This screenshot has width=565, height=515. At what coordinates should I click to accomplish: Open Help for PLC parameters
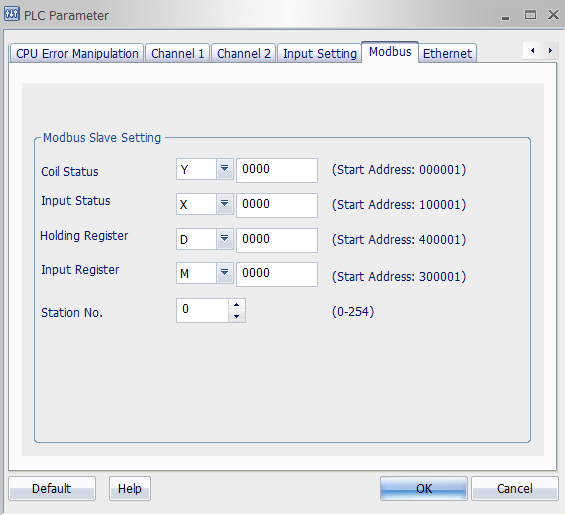pos(130,489)
